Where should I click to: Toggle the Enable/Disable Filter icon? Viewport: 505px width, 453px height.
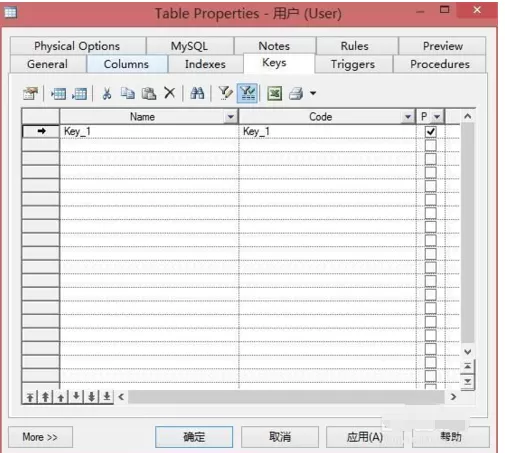(247, 93)
